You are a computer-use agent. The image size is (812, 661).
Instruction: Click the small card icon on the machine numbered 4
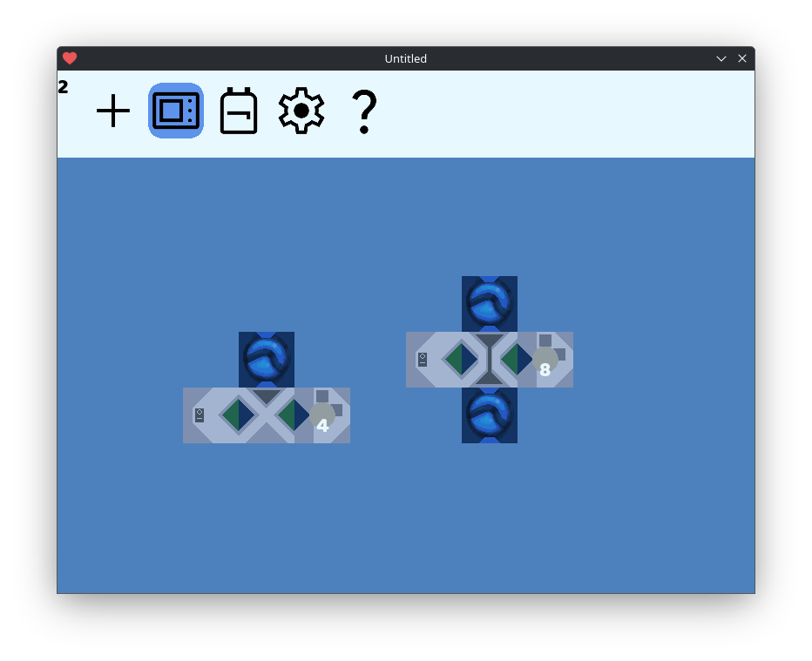[x=200, y=415]
